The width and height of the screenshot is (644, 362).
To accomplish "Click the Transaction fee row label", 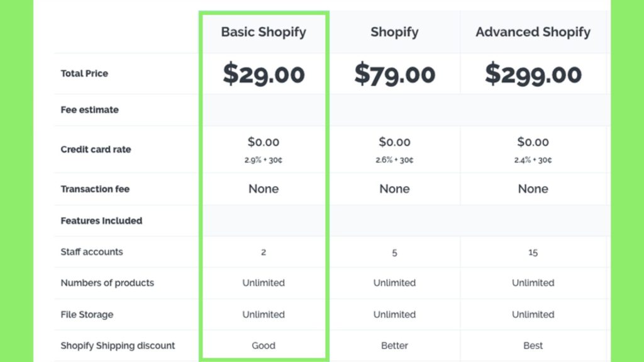I will [95, 189].
